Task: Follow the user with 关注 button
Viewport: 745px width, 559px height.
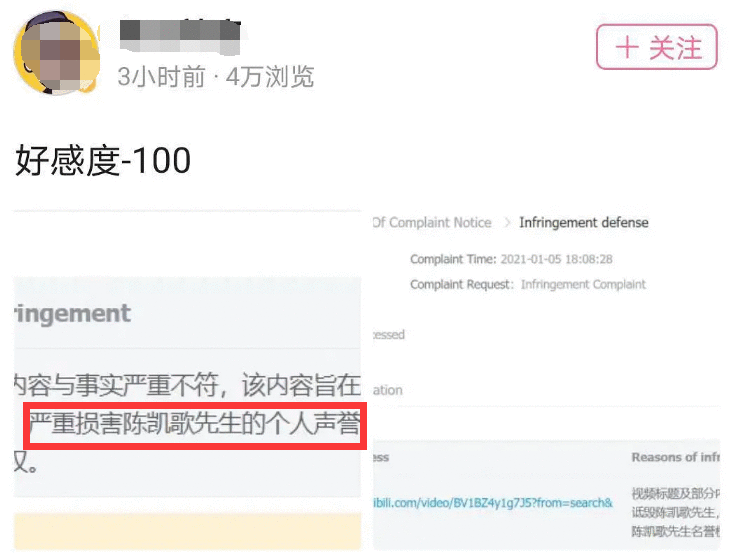Action: pos(657,47)
